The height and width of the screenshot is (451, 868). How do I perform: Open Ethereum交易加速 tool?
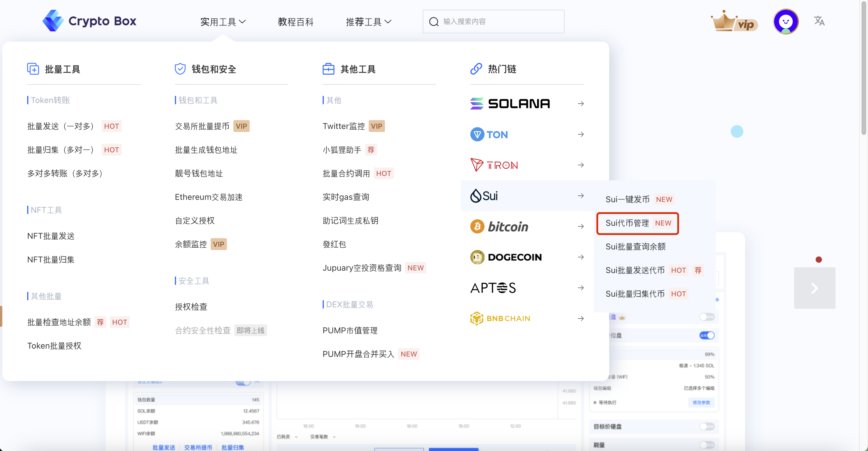[x=209, y=197]
